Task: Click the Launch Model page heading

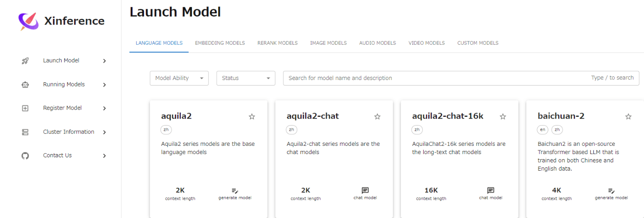Action: pos(175,12)
